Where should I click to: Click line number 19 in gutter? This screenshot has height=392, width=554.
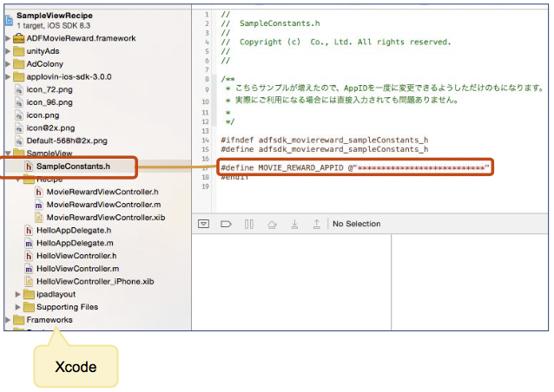tap(205, 186)
